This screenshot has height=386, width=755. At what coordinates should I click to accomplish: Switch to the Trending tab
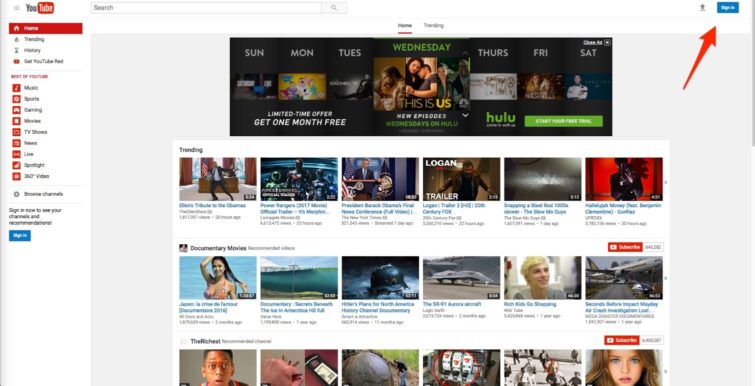433,26
